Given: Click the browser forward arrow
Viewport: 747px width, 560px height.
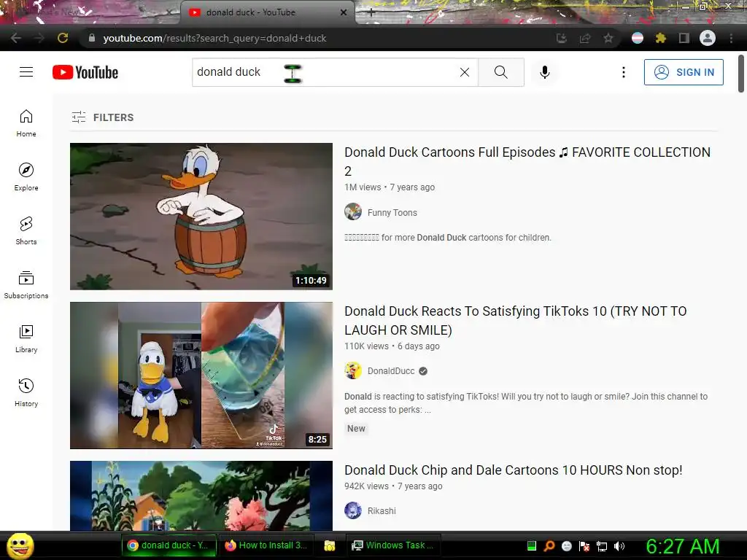Looking at the screenshot, I should 39,38.
